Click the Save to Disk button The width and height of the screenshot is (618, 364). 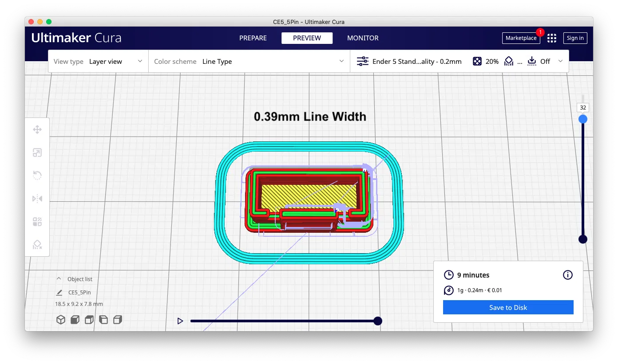508,307
